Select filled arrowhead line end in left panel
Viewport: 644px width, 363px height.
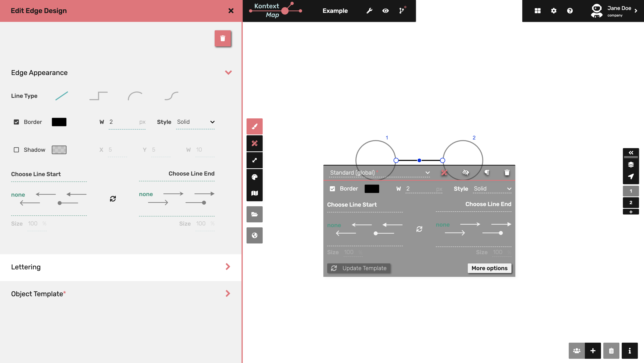pyautogui.click(x=204, y=194)
